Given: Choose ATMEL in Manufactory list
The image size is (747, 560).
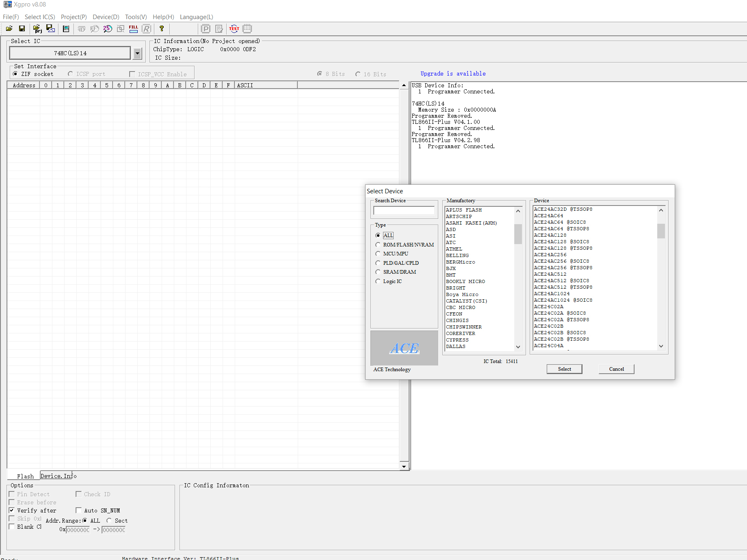Looking at the screenshot, I should pyautogui.click(x=454, y=249).
